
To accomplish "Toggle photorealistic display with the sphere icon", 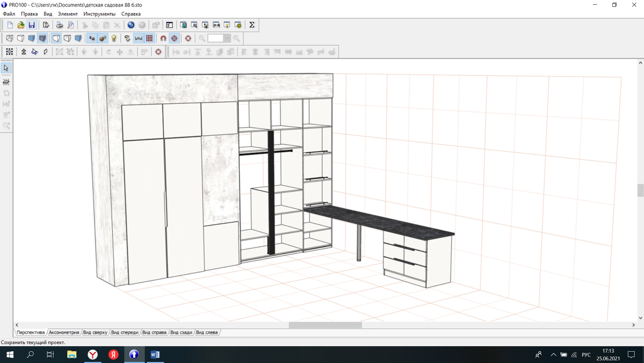I will [x=103, y=38].
